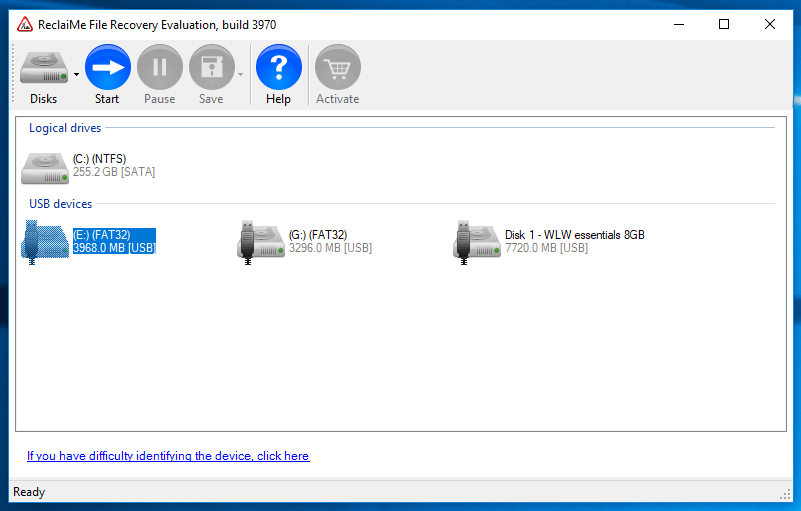Open the Disks dropdown arrow
Viewport: 801px width, 511px height.
[76, 75]
